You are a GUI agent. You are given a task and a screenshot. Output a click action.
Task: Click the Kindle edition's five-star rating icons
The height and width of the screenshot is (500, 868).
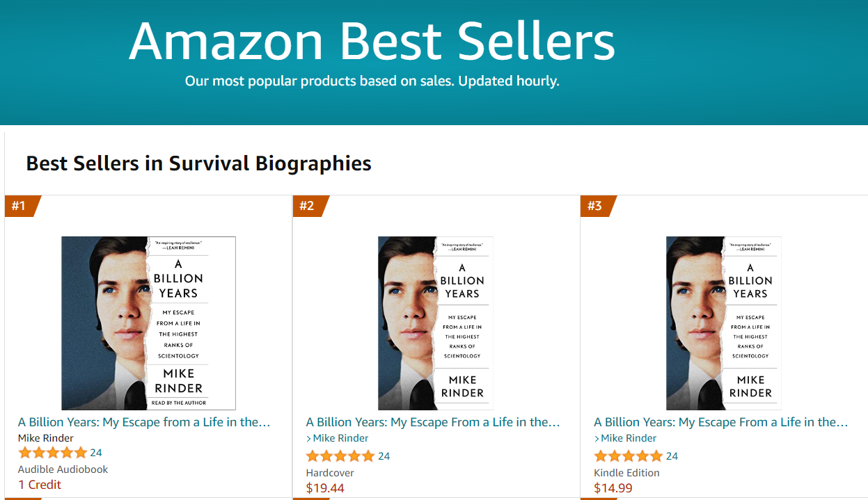629,456
